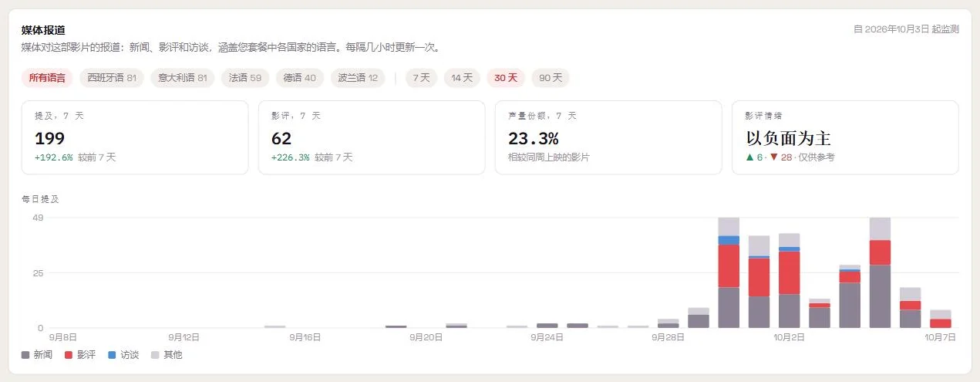The height and width of the screenshot is (382, 980).
Task: Toggle the 影评 legend series in chart
Action: [x=81, y=355]
